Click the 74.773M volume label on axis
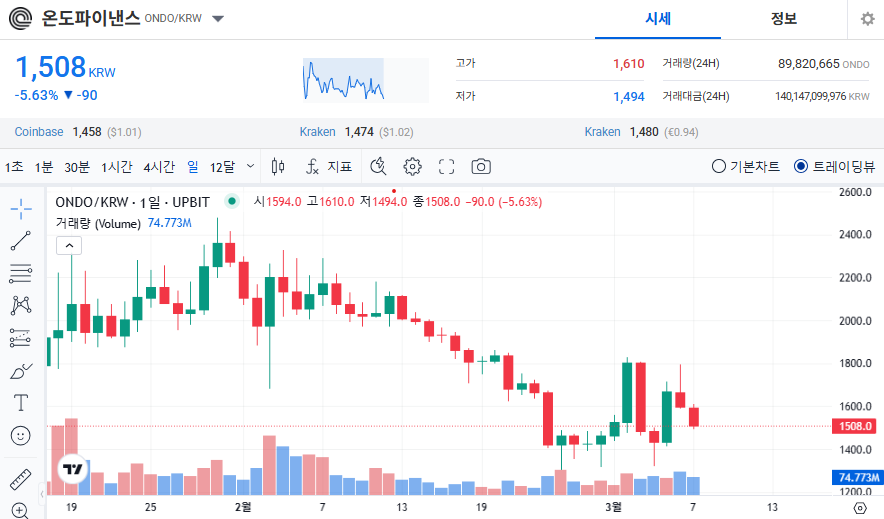Viewport: 884px width, 519px height. tap(858, 477)
